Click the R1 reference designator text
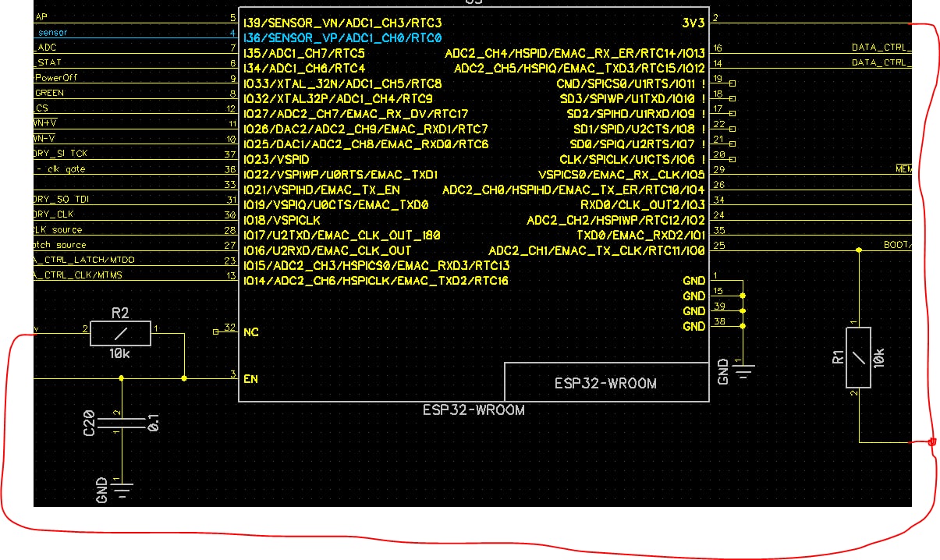940x560 pixels. click(x=839, y=357)
